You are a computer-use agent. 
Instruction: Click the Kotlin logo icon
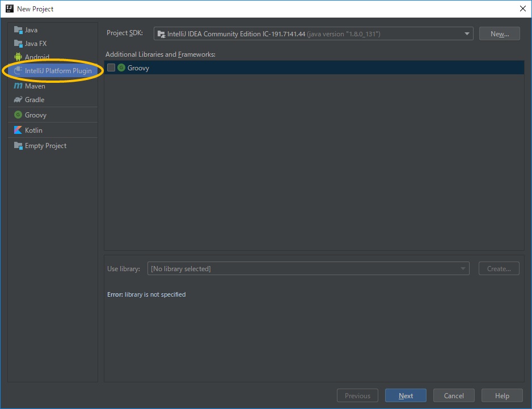tap(18, 130)
